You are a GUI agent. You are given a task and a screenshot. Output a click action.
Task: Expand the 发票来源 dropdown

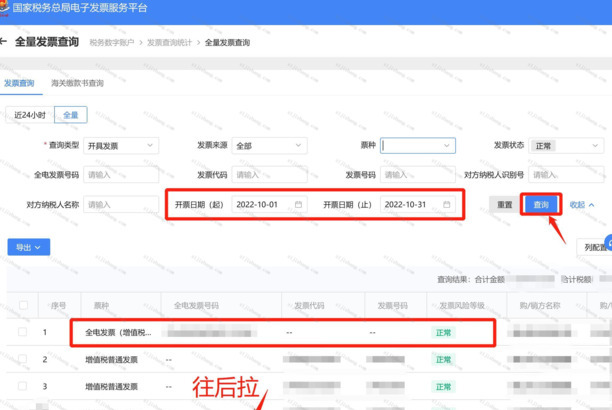coord(269,146)
